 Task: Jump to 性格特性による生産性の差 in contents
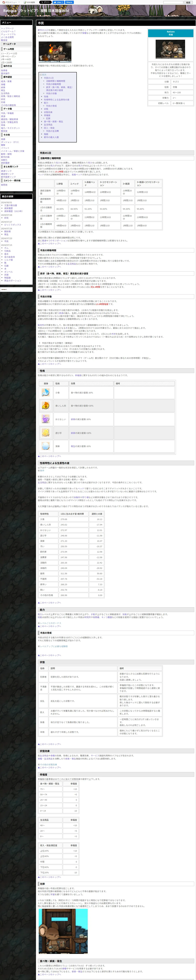[x=56, y=100]
